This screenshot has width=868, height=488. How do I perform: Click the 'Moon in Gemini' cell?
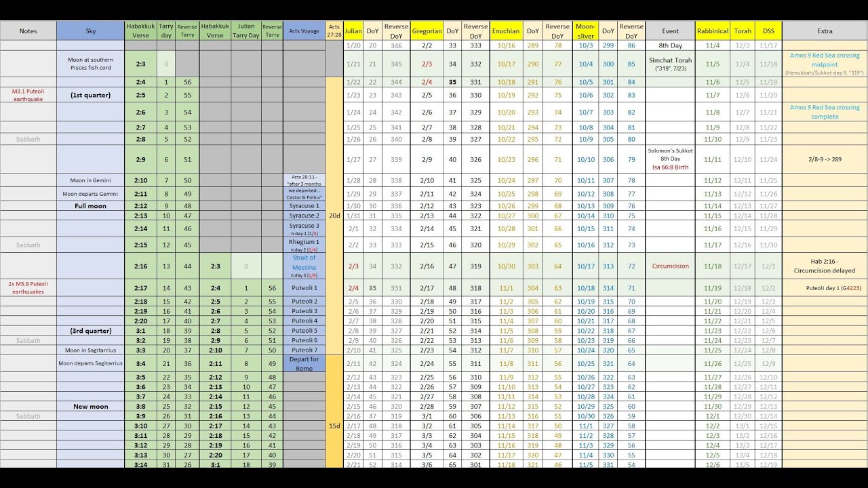(91, 181)
